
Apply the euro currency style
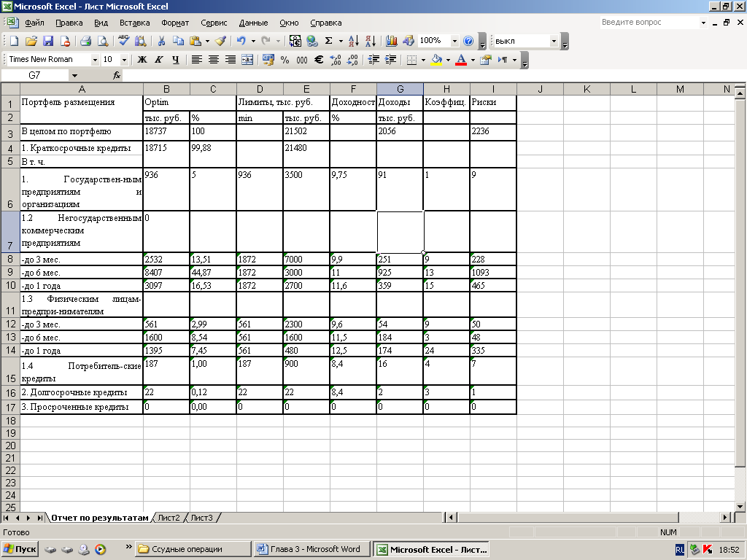[x=319, y=60]
